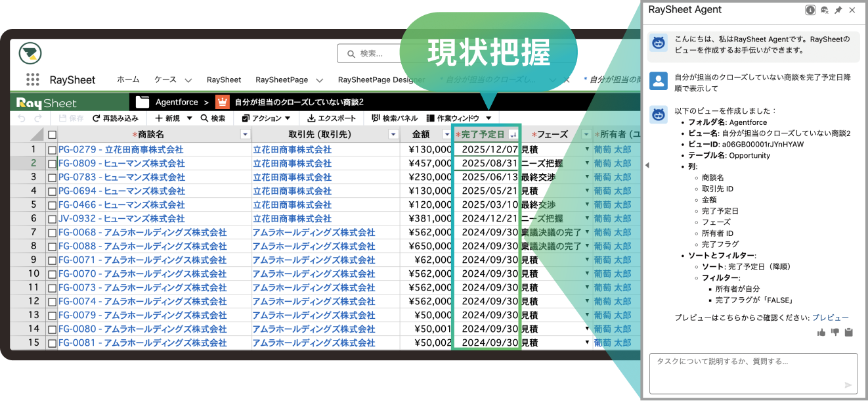Switch to the RaySheetPage tab
The width and height of the screenshot is (868, 401).
point(282,80)
